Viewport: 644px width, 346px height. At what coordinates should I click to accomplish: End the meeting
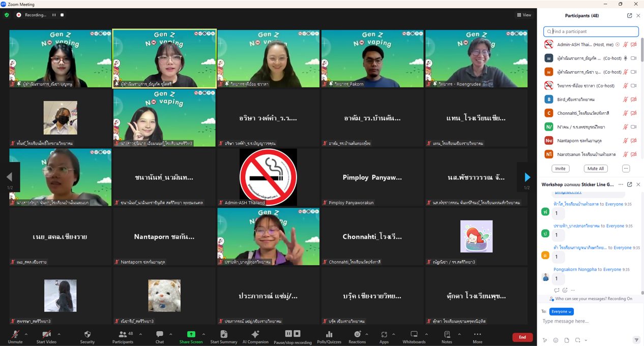[x=522, y=337]
